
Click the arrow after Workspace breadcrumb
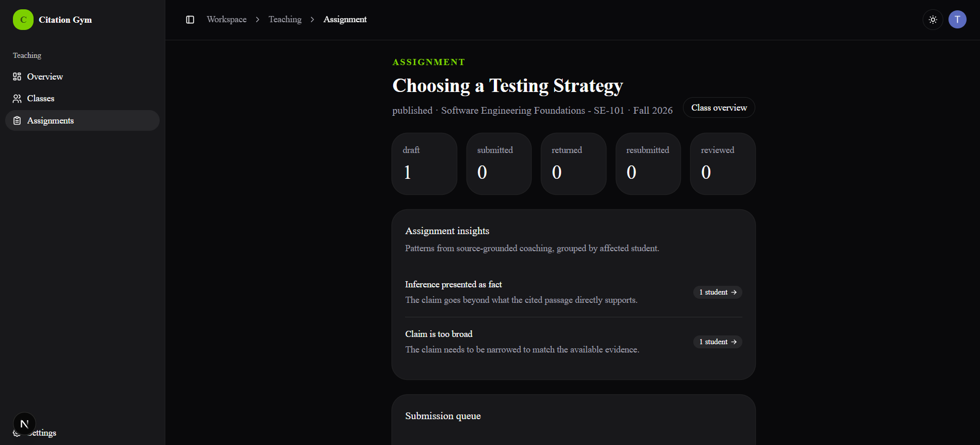pyautogui.click(x=258, y=20)
